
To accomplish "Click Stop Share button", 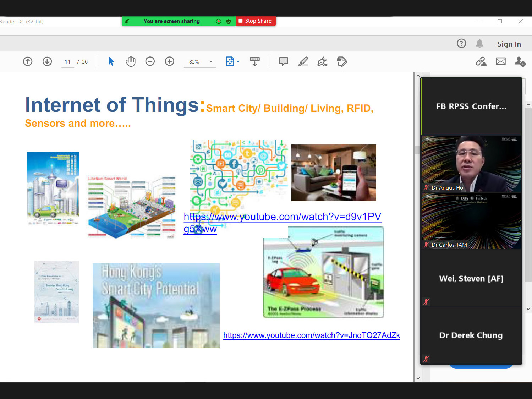I will 256,21.
